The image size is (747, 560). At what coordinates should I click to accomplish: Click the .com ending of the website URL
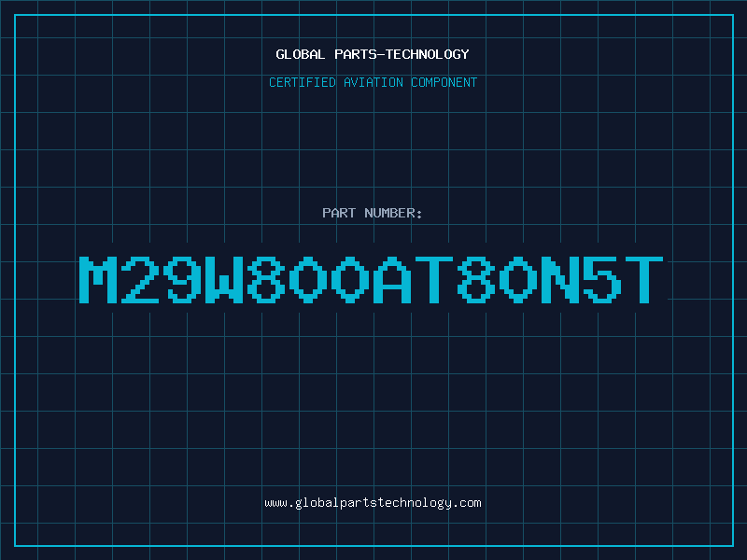(467, 503)
